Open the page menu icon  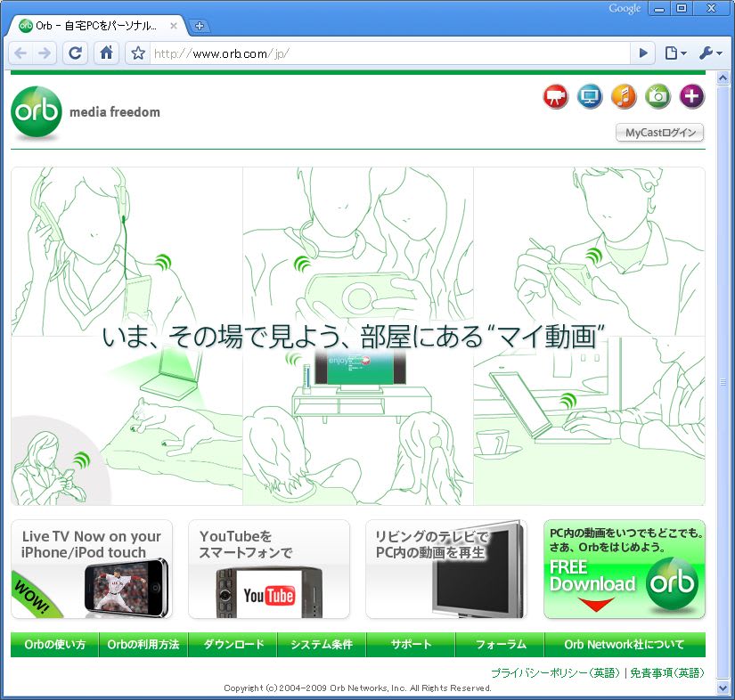tap(675, 53)
